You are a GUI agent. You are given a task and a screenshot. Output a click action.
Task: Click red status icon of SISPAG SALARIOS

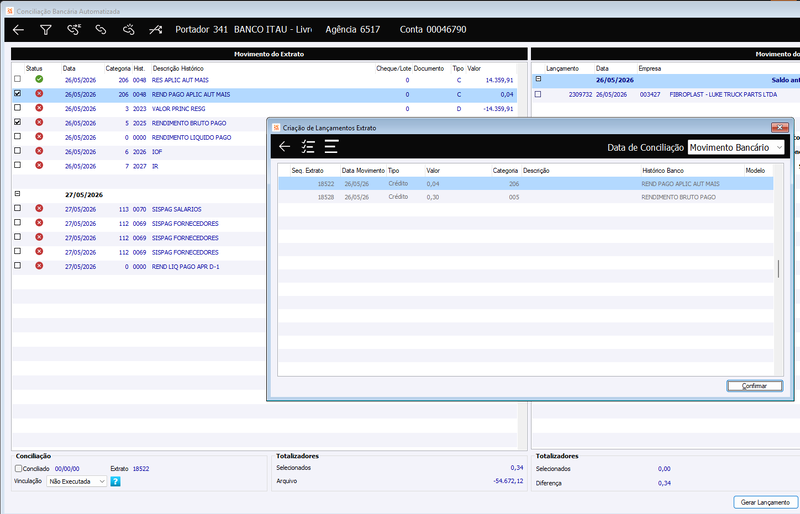(39, 208)
